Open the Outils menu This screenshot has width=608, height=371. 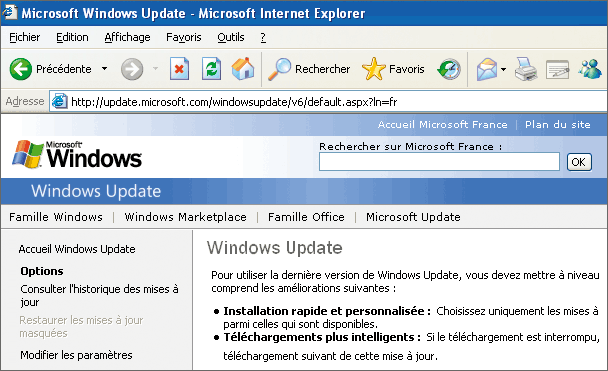[231, 37]
